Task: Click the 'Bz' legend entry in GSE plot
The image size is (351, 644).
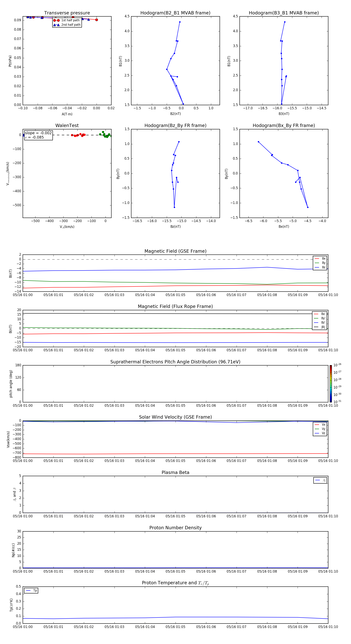Action: click(320, 268)
